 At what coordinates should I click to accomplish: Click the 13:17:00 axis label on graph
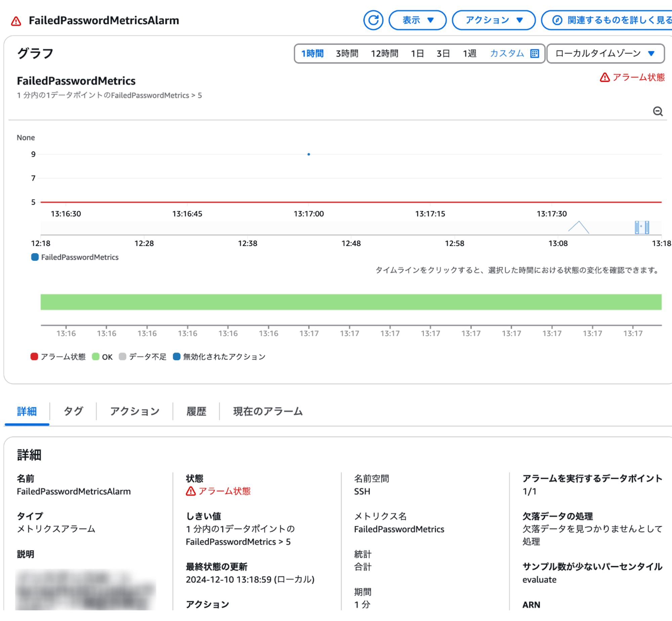pyautogui.click(x=308, y=214)
